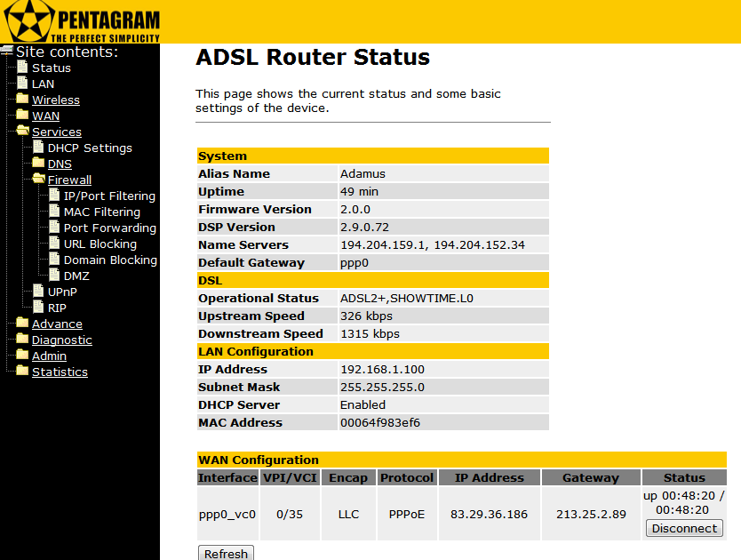Open the DNS settings link
The height and width of the screenshot is (560, 741).
[x=60, y=164]
